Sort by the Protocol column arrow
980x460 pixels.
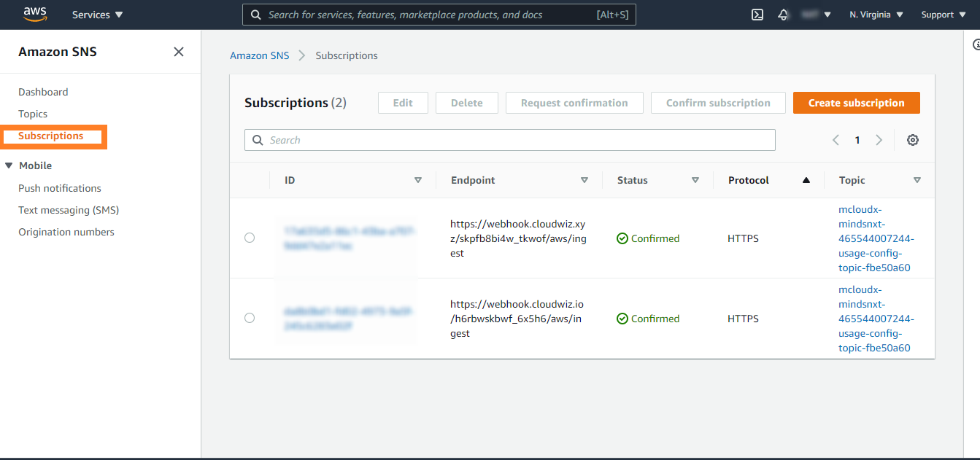coord(806,180)
